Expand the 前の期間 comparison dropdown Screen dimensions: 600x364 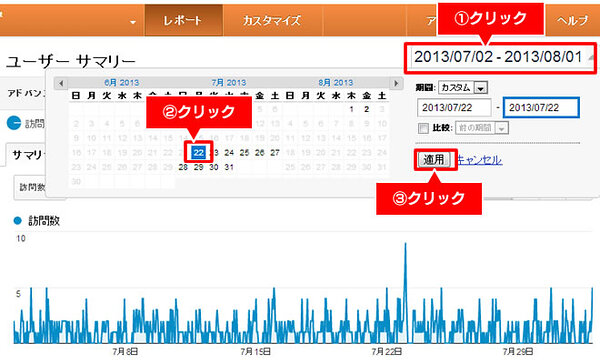click(482, 128)
